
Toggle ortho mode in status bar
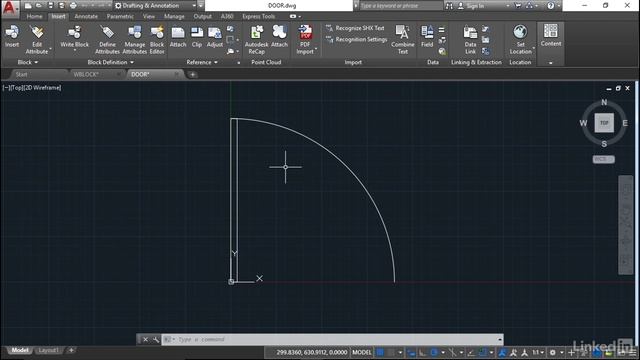pos(422,352)
